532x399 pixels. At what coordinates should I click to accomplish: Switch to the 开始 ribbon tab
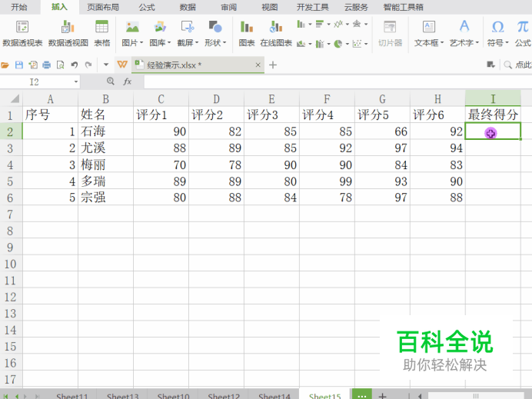pyautogui.click(x=18, y=7)
